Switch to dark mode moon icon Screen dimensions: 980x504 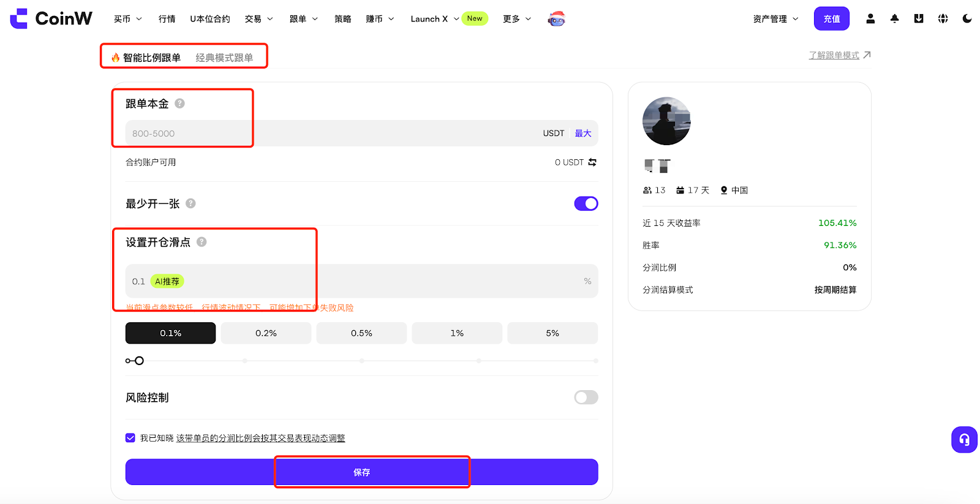click(967, 19)
